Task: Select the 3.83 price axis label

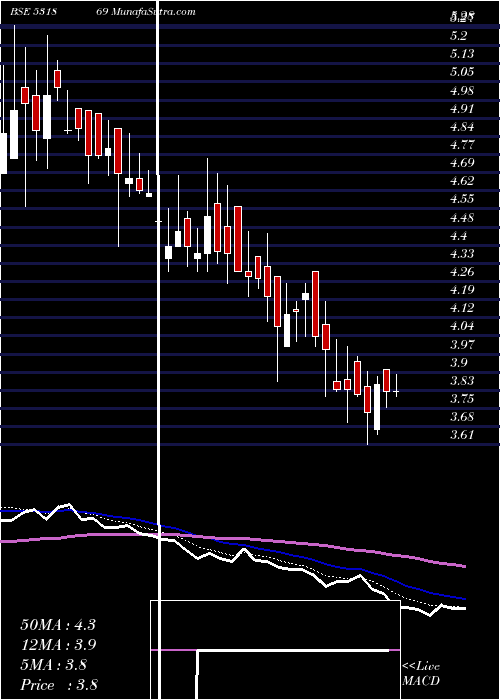Action: tap(462, 381)
